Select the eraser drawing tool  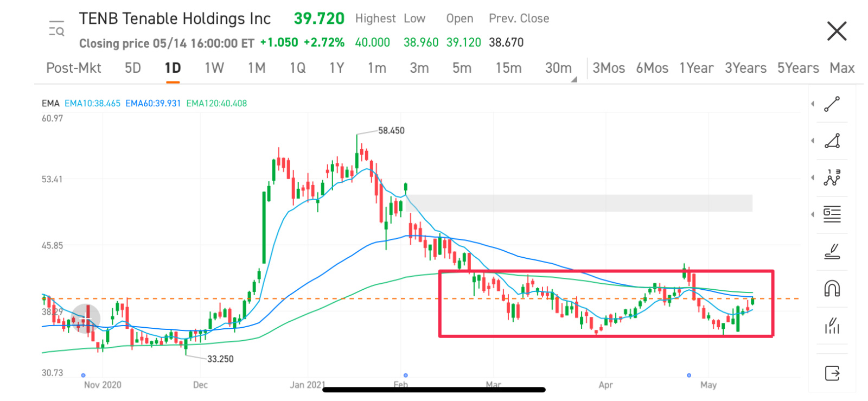click(832, 251)
